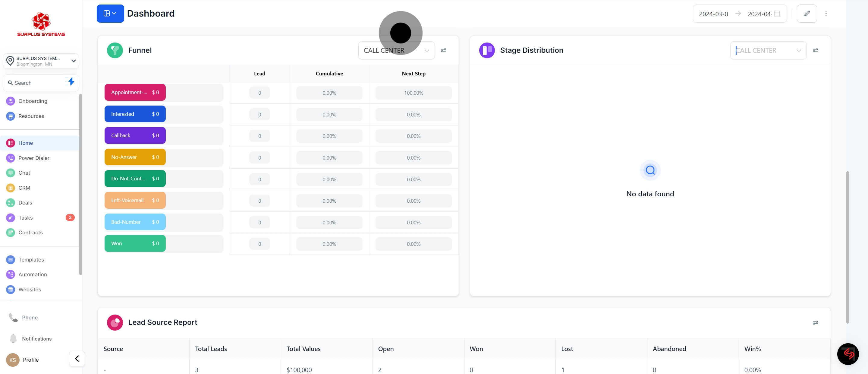Click the lightning bolt quick actions icon
This screenshot has height=374, width=868.
pos(71,82)
